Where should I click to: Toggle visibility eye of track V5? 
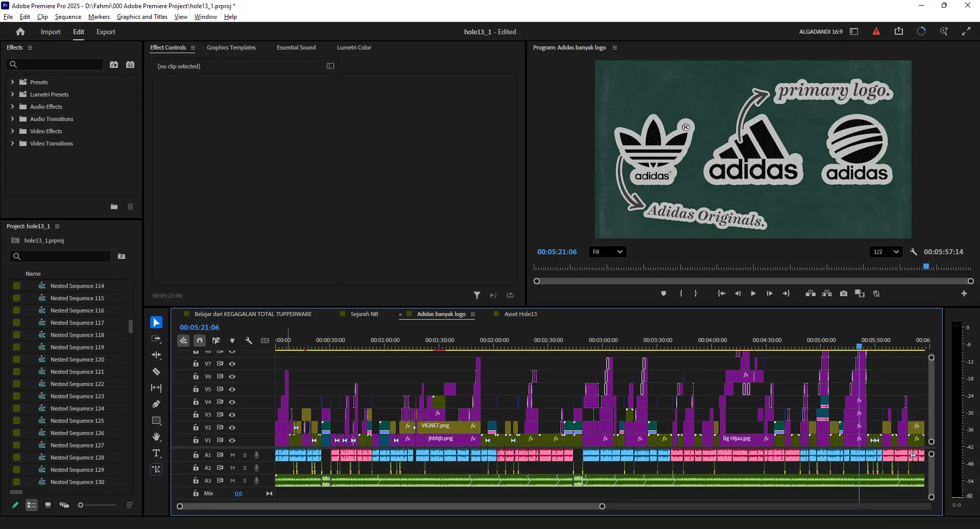[x=232, y=389]
